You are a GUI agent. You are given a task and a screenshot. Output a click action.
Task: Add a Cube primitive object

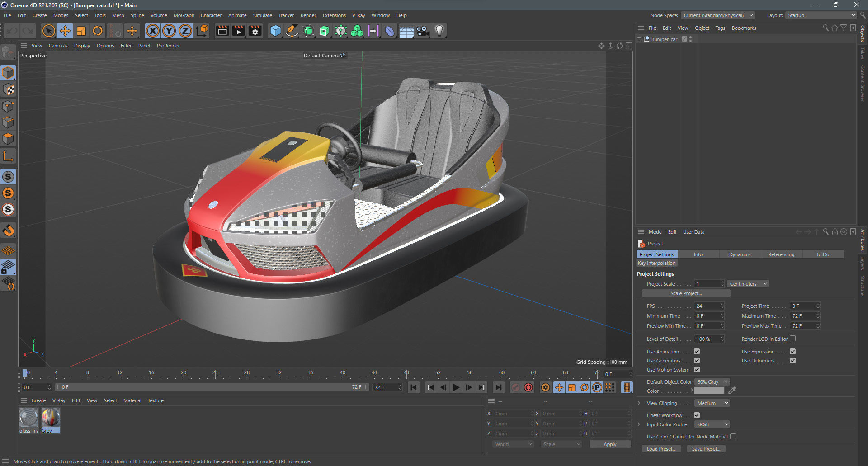(x=275, y=31)
